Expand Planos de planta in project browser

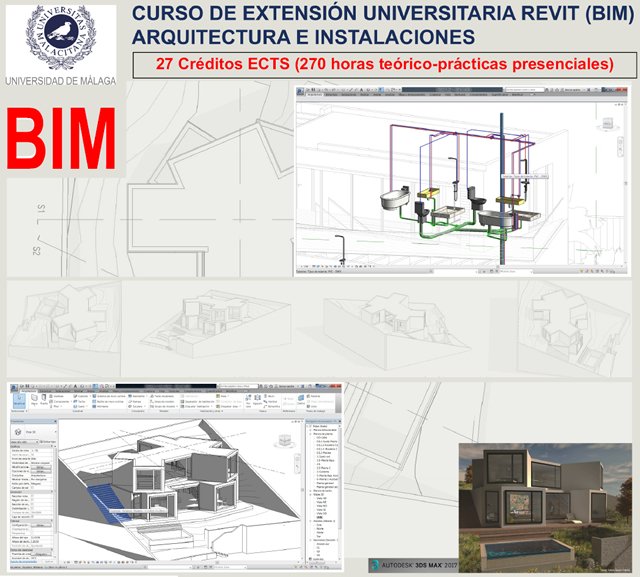[310, 434]
